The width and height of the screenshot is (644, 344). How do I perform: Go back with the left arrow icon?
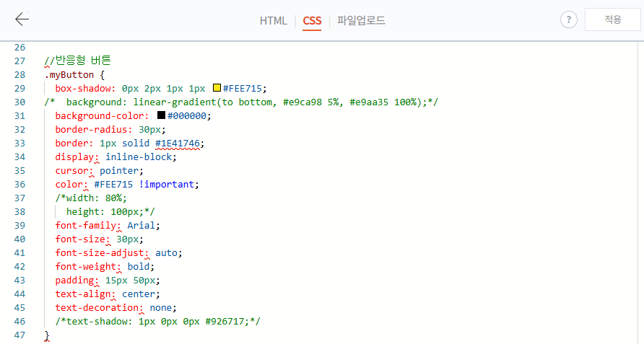pos(22,19)
